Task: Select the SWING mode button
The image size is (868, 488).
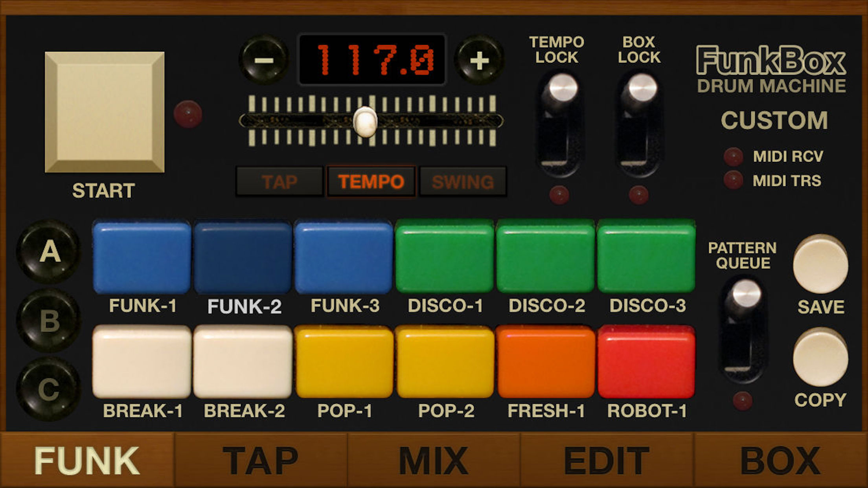Action: [463, 182]
